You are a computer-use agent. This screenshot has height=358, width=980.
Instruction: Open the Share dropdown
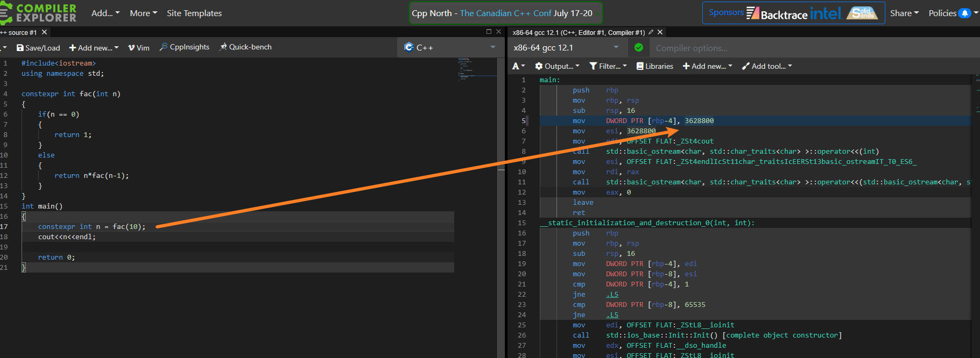[x=904, y=13]
